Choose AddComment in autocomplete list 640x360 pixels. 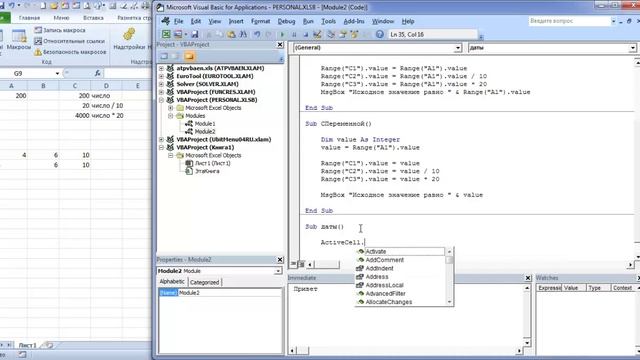point(400,260)
